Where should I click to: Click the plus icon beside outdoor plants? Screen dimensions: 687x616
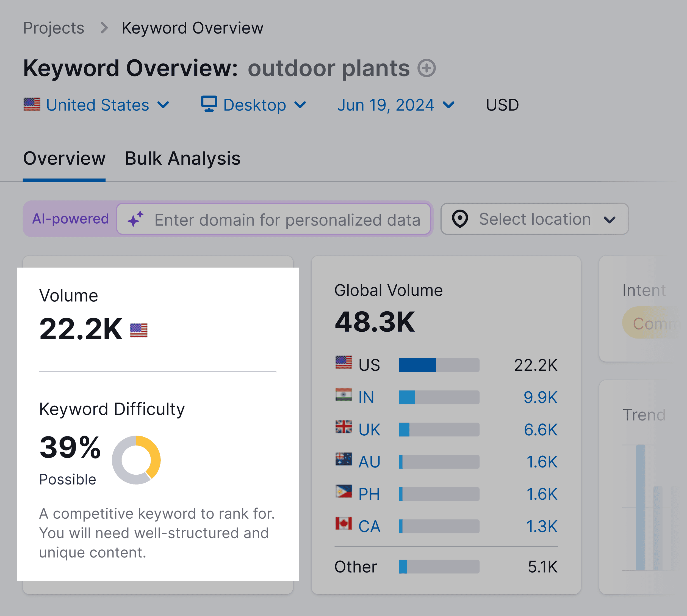(426, 68)
